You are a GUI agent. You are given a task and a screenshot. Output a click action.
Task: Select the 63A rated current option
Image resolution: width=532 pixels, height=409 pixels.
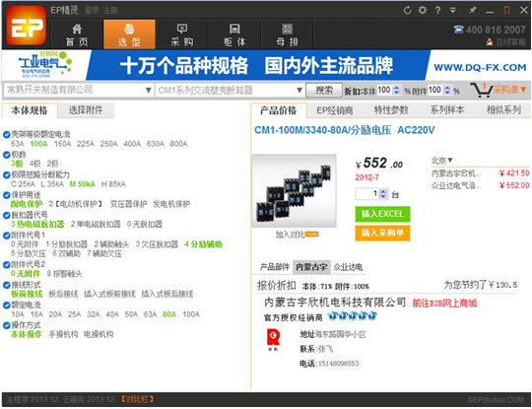(150, 314)
